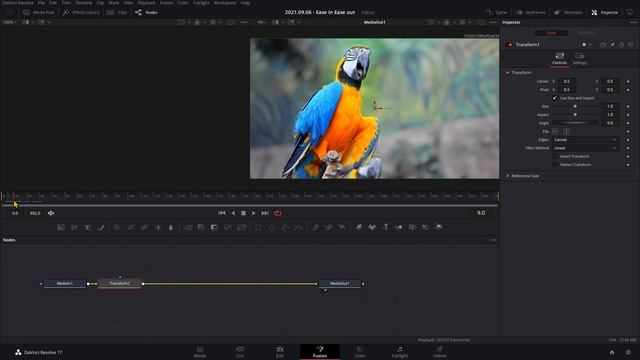Select the MediaIn1 node
Screen dimensions: 640x360
coord(64,283)
